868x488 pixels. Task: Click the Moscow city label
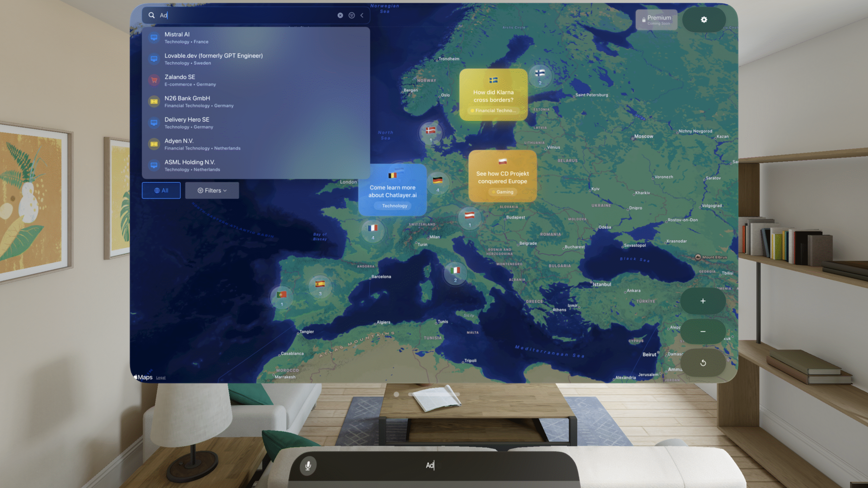(x=643, y=136)
